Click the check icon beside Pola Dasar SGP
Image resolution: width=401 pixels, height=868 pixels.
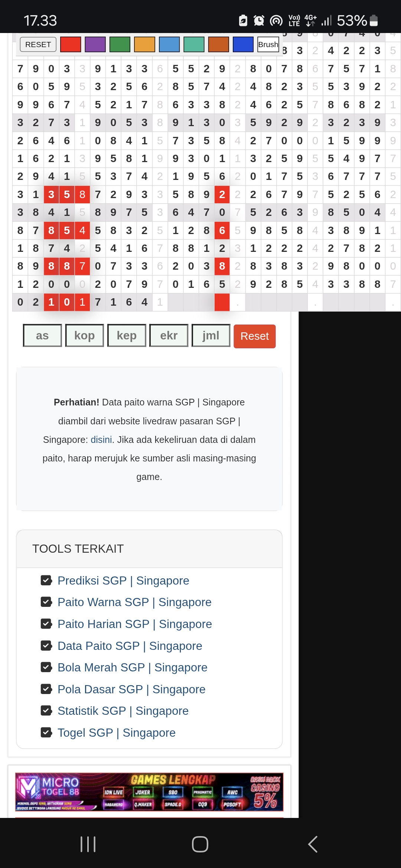point(46,689)
